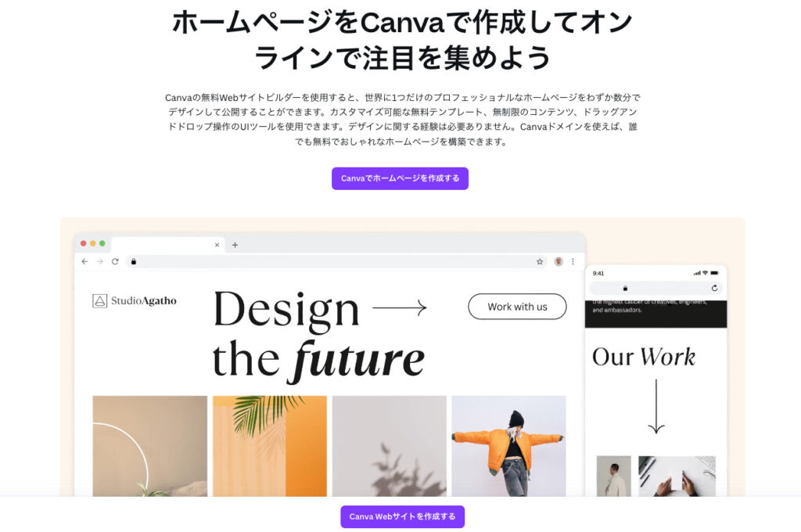Click the bookmark star icon
This screenshot has height=532, width=801.
click(x=540, y=261)
